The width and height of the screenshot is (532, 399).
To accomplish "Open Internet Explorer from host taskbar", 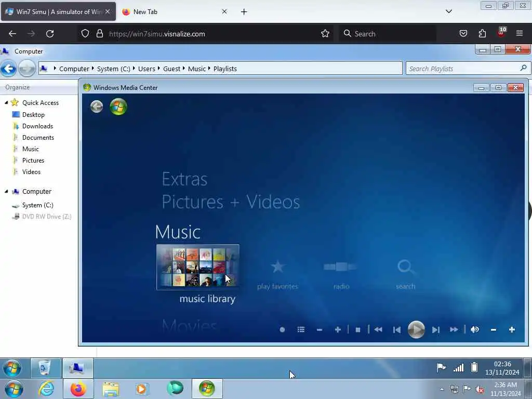I will [46, 389].
